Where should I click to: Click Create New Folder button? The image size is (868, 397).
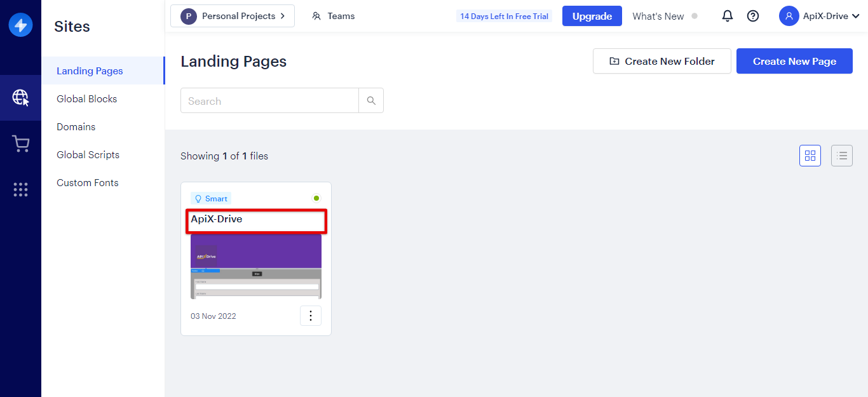[x=662, y=61]
